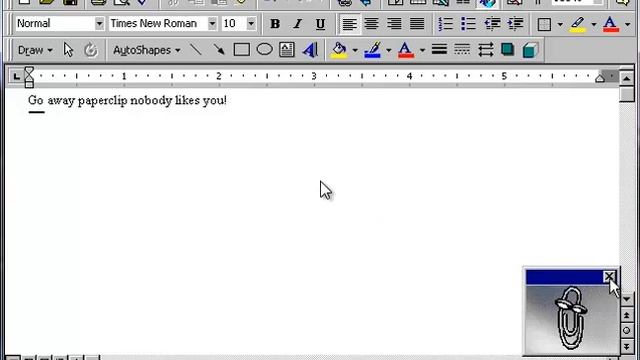The image size is (640, 360).
Task: Click the word "likes" in document
Action: (187, 100)
